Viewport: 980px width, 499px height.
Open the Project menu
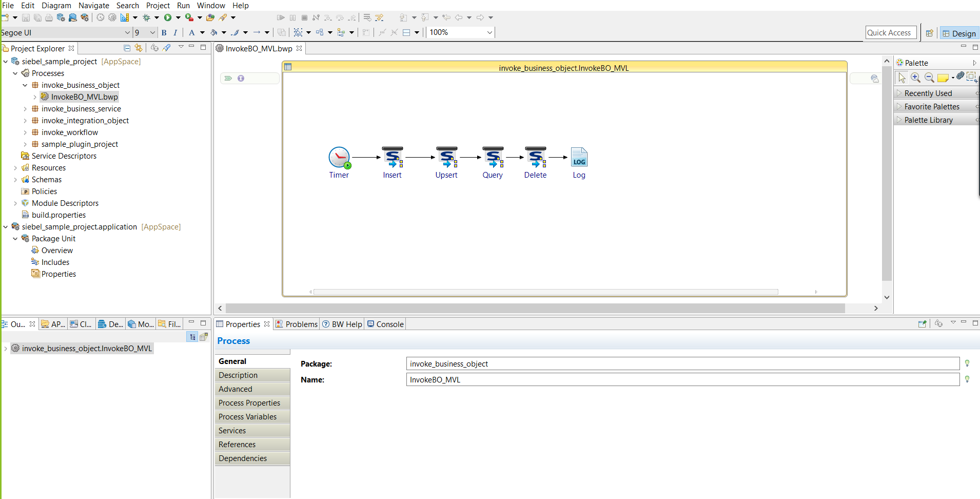tap(158, 5)
